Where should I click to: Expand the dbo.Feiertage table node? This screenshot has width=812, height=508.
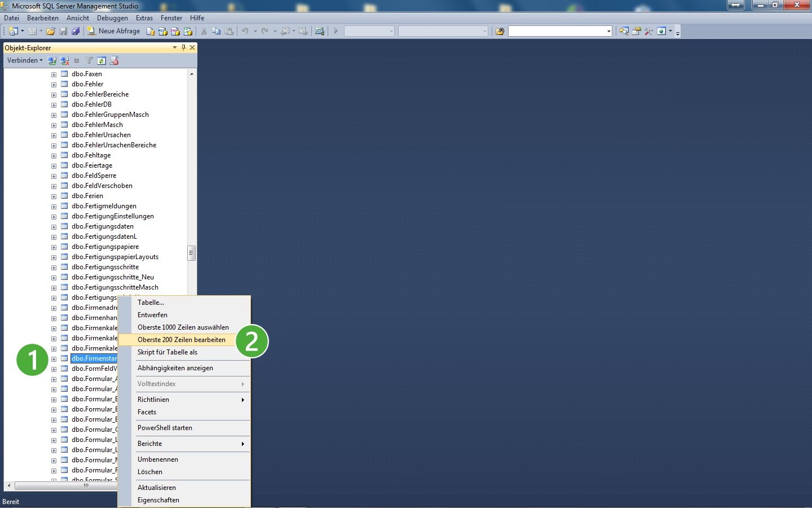click(x=54, y=166)
